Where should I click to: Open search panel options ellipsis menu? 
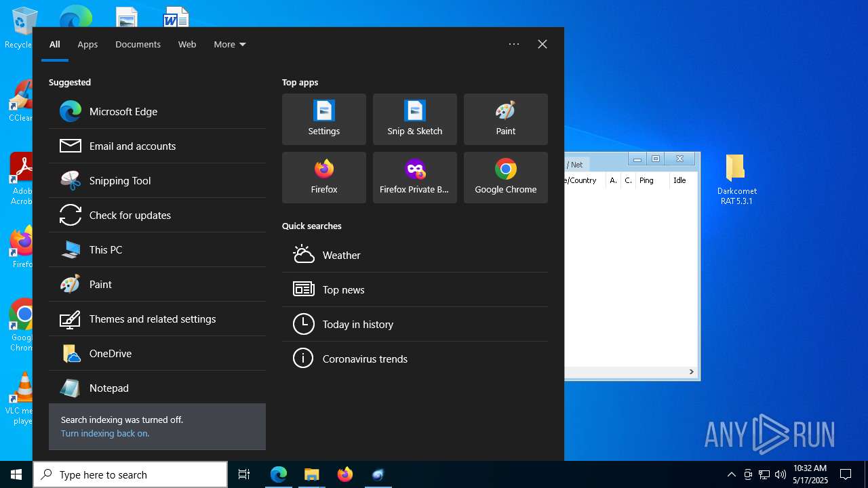pyautogui.click(x=514, y=44)
